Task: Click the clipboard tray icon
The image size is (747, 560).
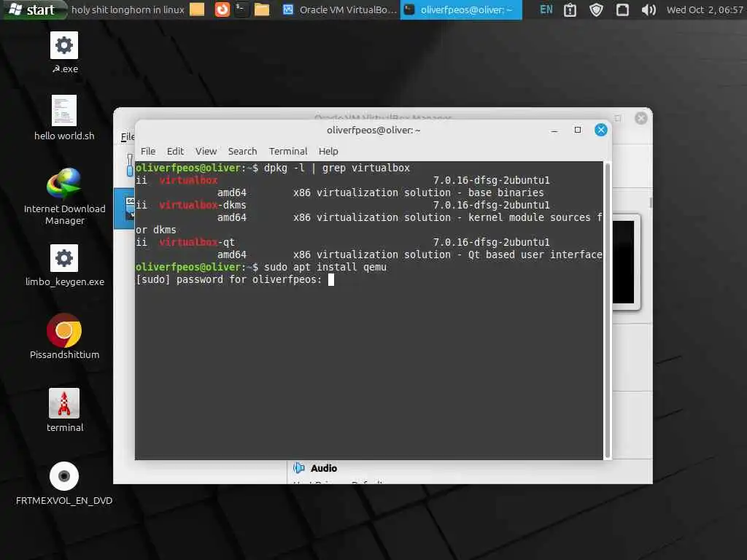Action: 570,9
